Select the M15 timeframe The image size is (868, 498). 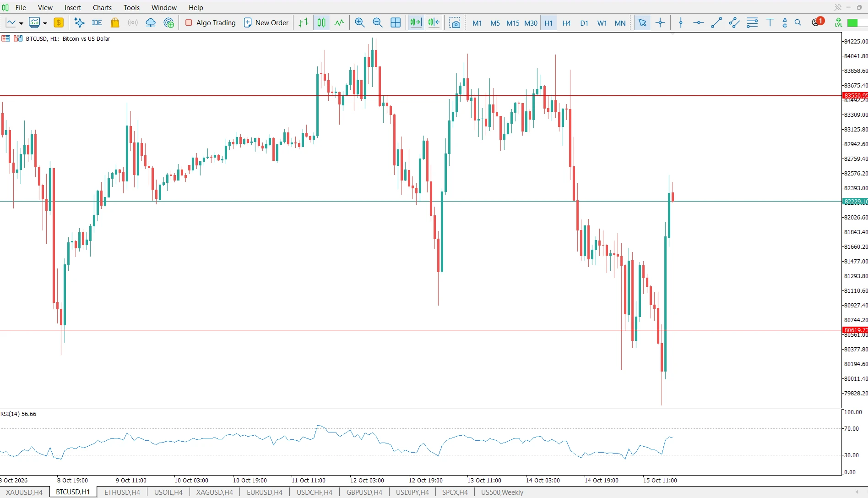point(513,23)
